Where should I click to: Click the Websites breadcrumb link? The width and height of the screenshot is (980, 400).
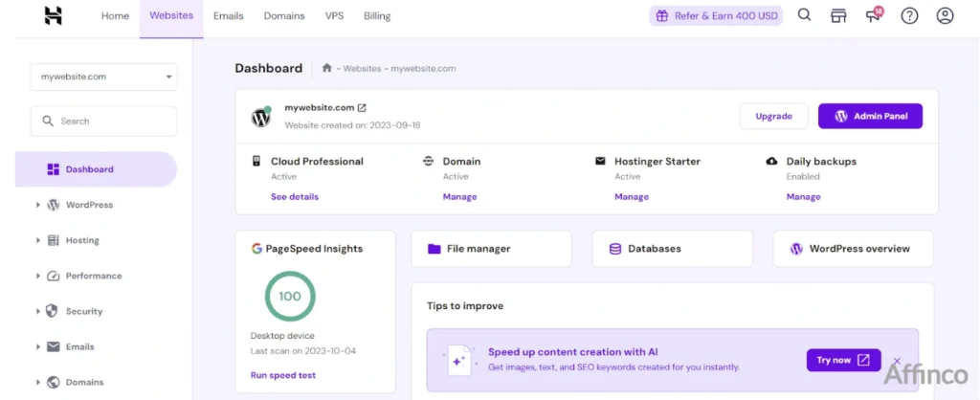pyautogui.click(x=362, y=69)
